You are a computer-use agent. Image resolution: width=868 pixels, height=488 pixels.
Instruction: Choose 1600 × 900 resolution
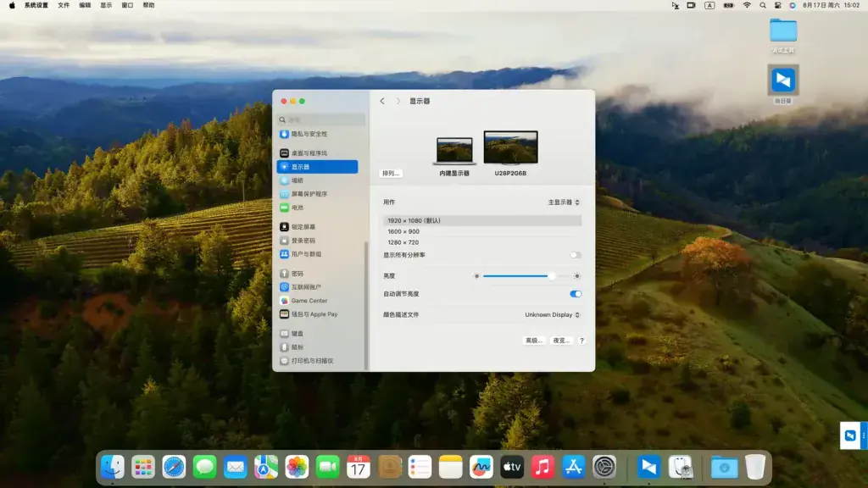[x=482, y=232]
